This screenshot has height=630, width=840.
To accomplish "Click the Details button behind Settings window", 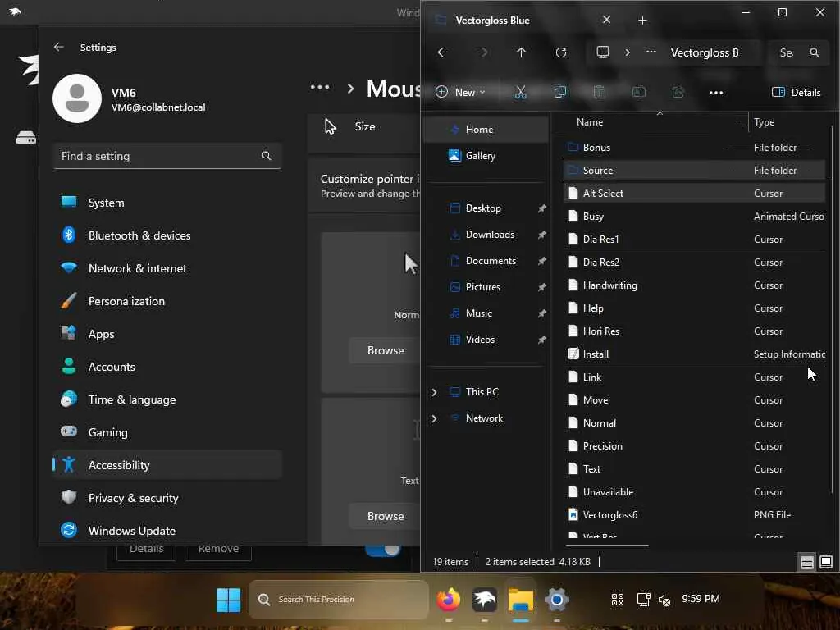I will pyautogui.click(x=146, y=552).
